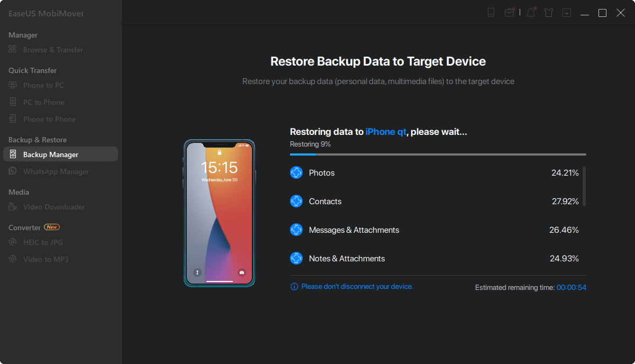Click the Photos restore entry icon
635x364 pixels.
click(x=296, y=172)
